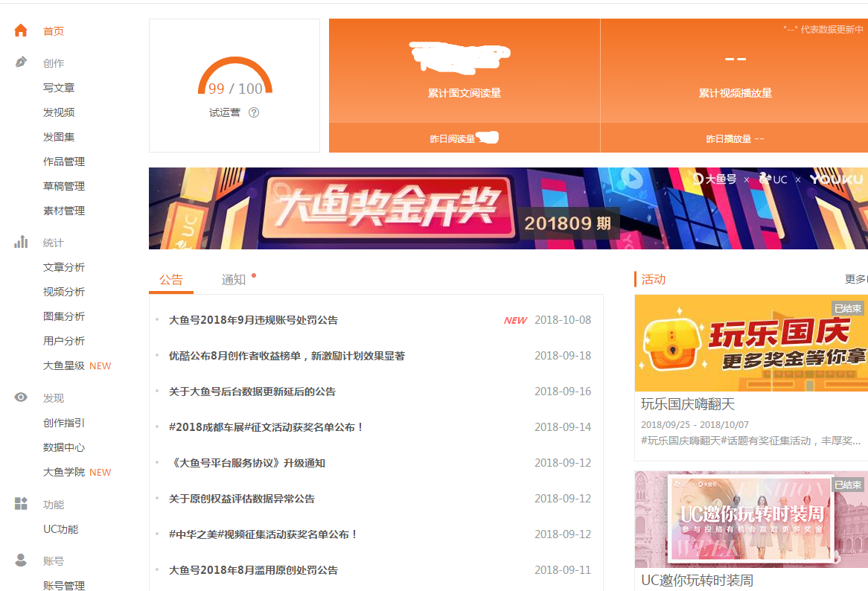This screenshot has width=868, height=591.
Task: Open 作品管理 in the sidebar
Action: click(64, 162)
